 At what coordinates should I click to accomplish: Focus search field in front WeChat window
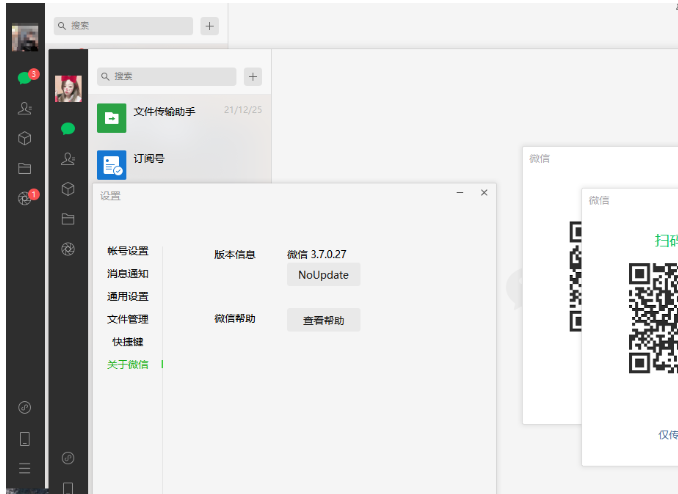pos(166,77)
